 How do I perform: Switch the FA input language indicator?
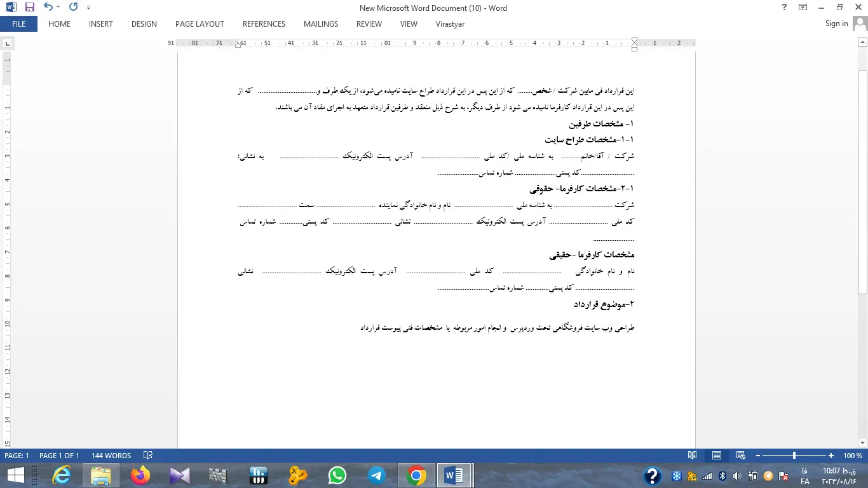805,477
